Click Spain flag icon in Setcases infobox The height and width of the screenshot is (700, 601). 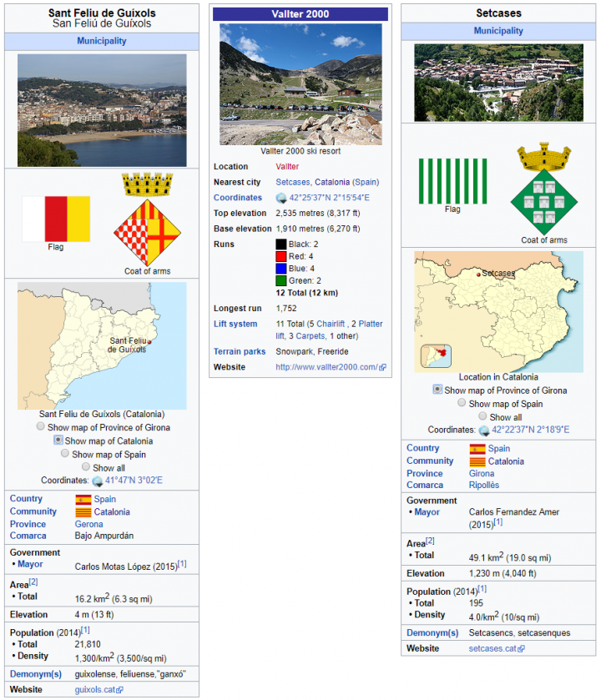(x=477, y=449)
